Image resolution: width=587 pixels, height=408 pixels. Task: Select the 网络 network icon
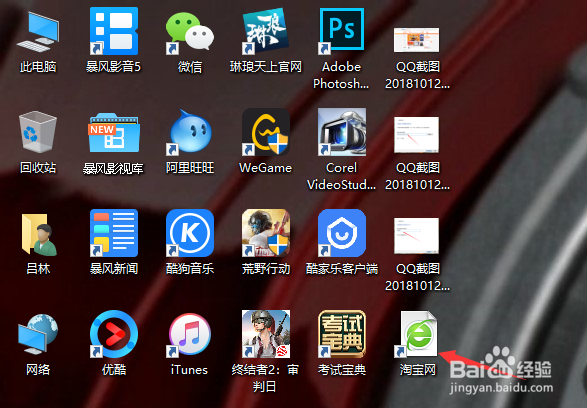coord(38,334)
